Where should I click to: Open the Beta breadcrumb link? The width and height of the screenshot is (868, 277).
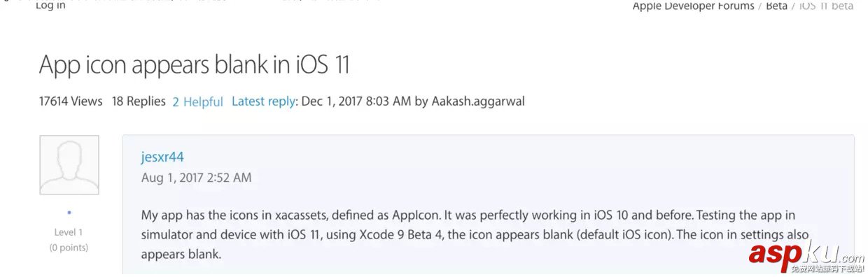pos(777,6)
